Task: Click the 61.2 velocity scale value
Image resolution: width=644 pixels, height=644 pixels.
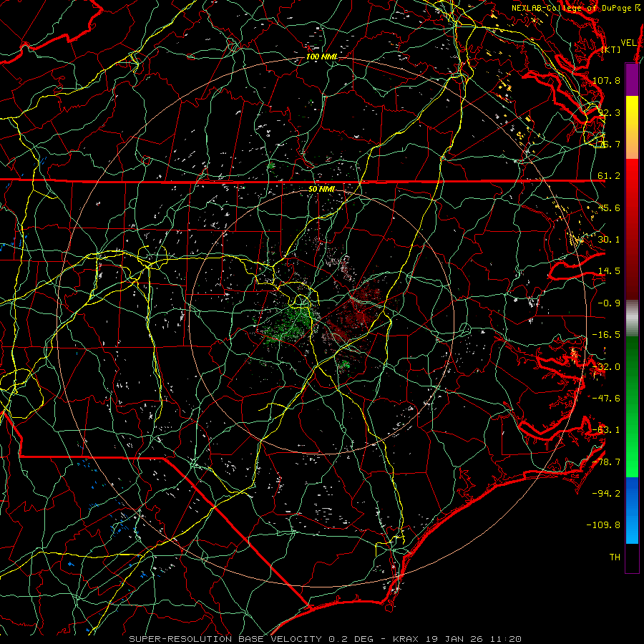Action: pyautogui.click(x=609, y=176)
